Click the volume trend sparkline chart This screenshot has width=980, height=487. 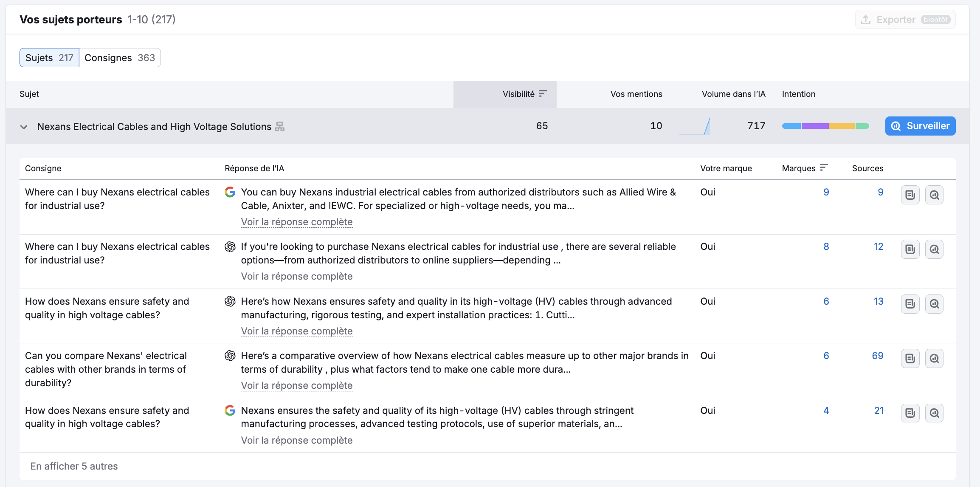click(695, 126)
